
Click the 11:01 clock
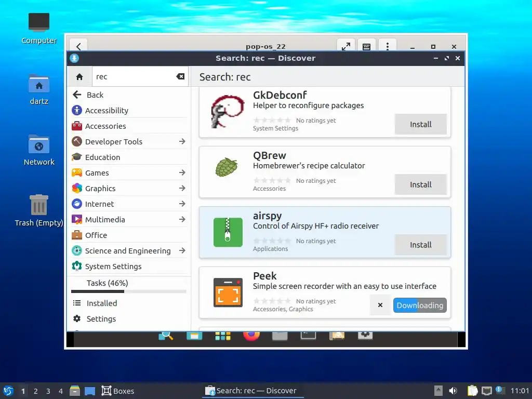point(520,391)
